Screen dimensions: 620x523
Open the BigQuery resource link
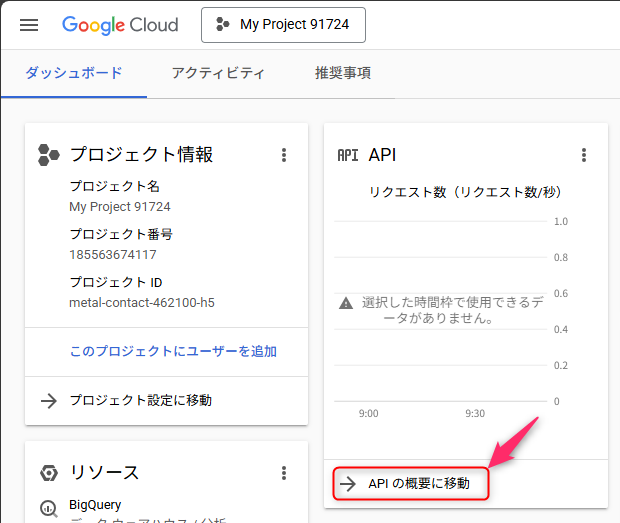click(95, 505)
